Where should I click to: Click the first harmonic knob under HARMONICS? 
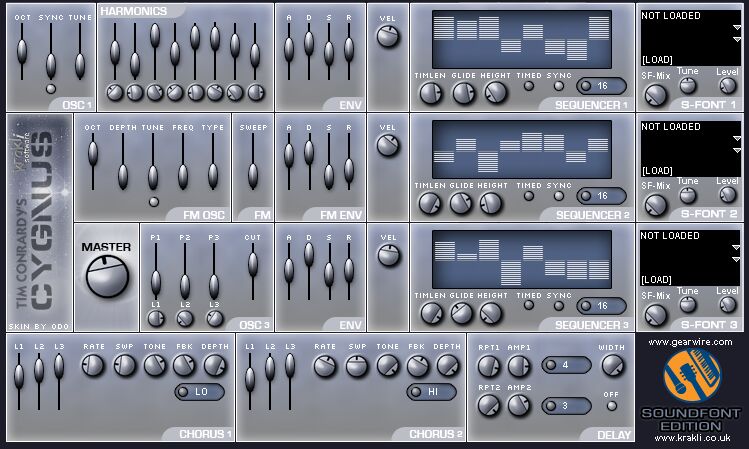coord(115,92)
